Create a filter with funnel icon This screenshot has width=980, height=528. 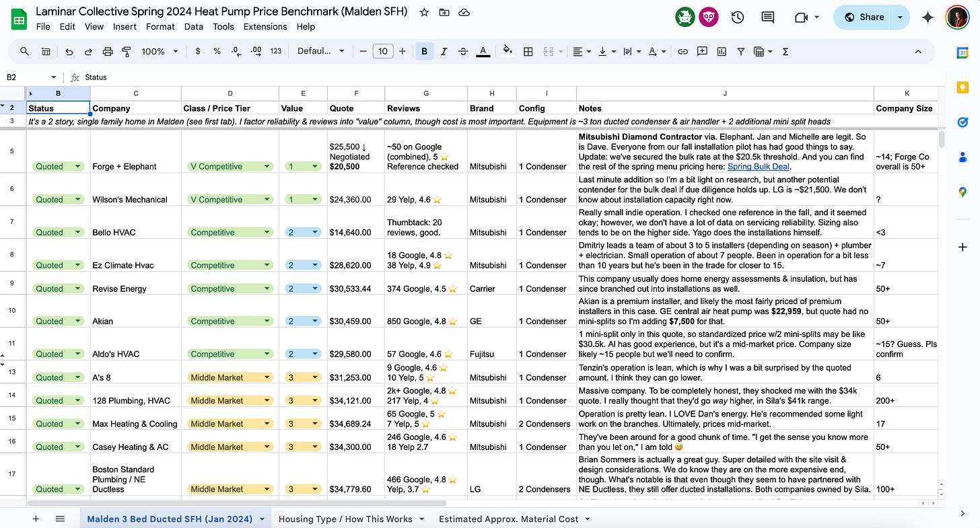click(x=741, y=51)
